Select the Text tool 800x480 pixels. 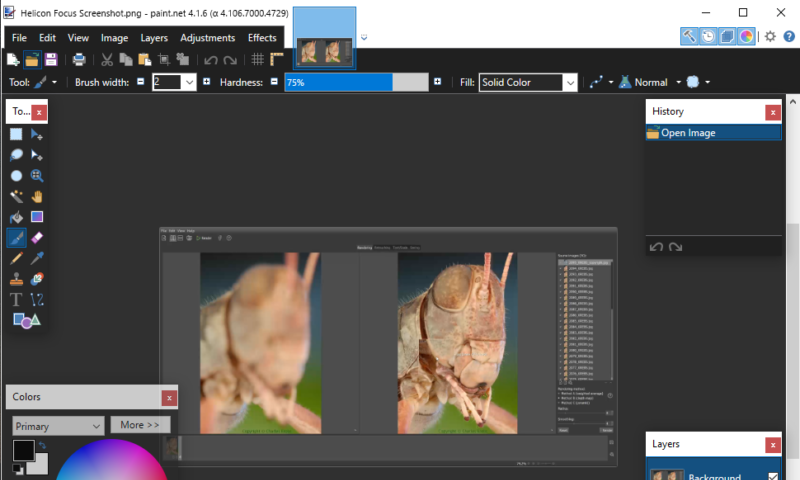[16, 300]
